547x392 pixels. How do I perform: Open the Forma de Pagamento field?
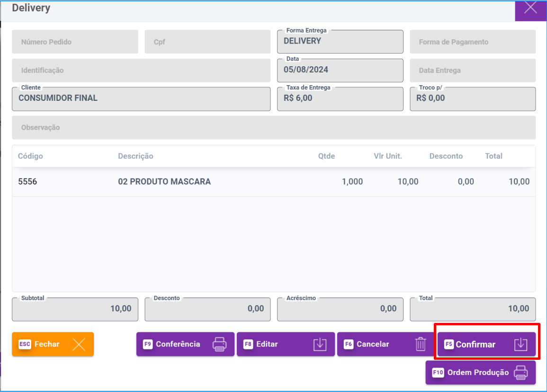[x=473, y=42]
